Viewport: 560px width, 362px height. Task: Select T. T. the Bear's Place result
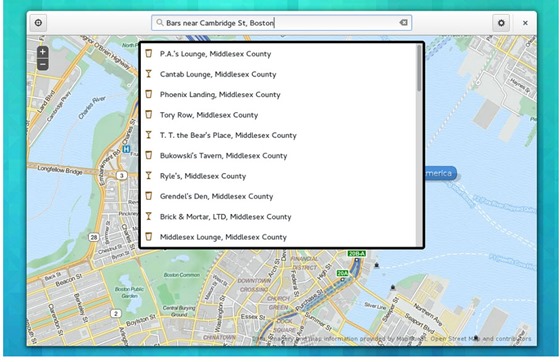278,135
